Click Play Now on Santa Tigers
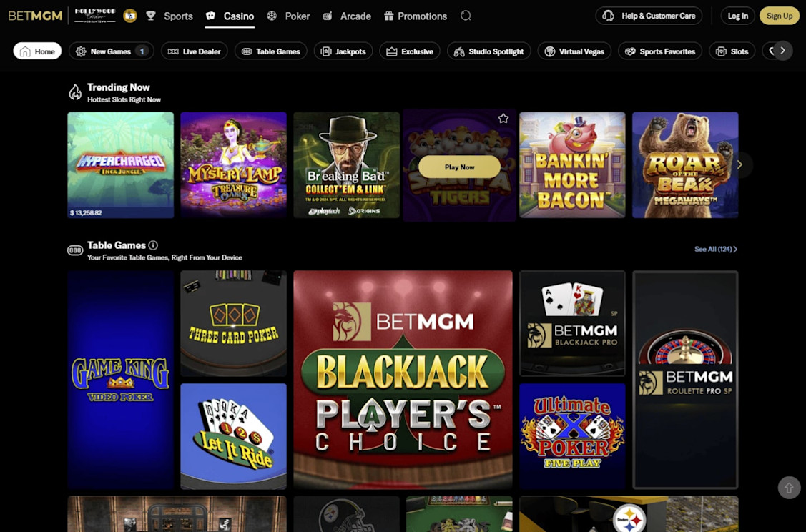806x532 pixels. coord(460,167)
